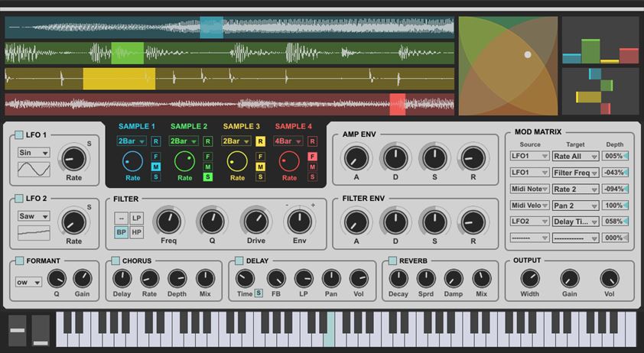
Task: Enable the LFO 1 checkbox
Action: (19, 135)
